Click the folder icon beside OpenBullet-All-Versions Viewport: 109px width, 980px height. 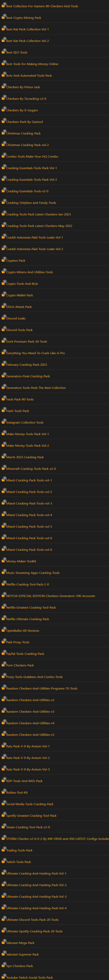[x=4, y=630]
